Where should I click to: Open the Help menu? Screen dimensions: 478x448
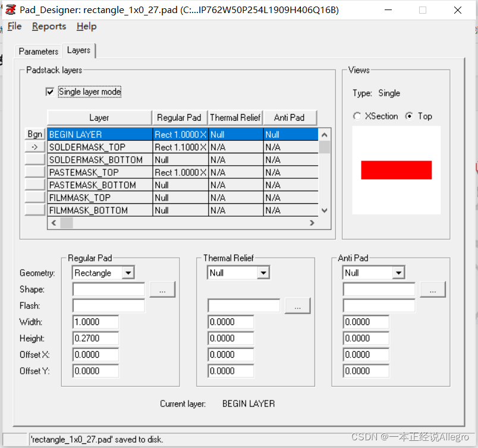tap(87, 26)
